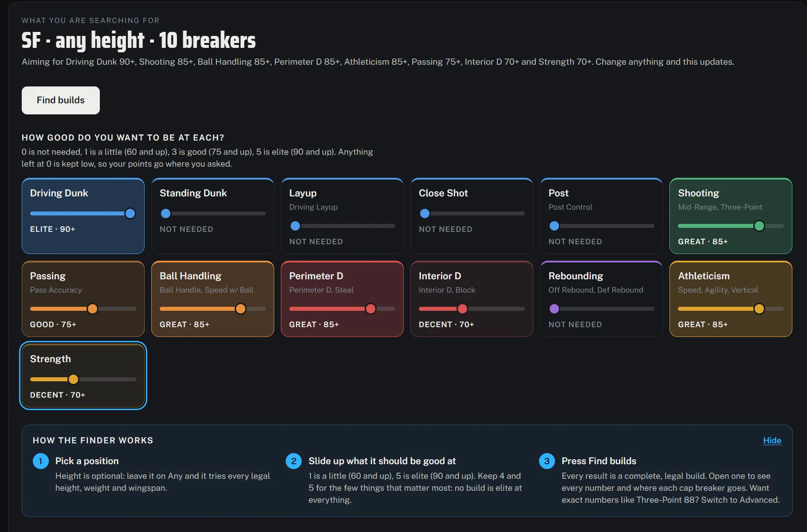Click the 'Pass Accuracy' subtitle

point(56,290)
